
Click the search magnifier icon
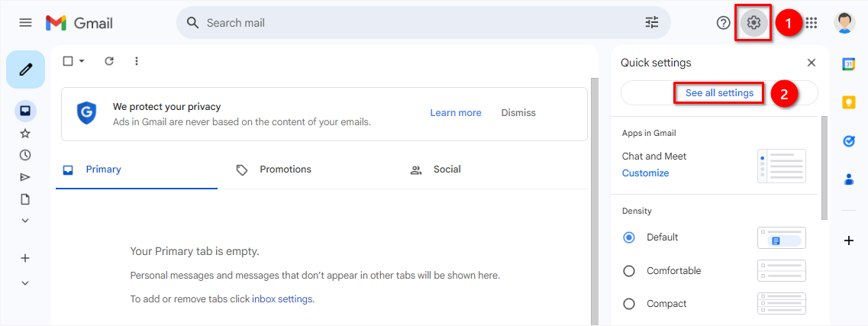192,23
